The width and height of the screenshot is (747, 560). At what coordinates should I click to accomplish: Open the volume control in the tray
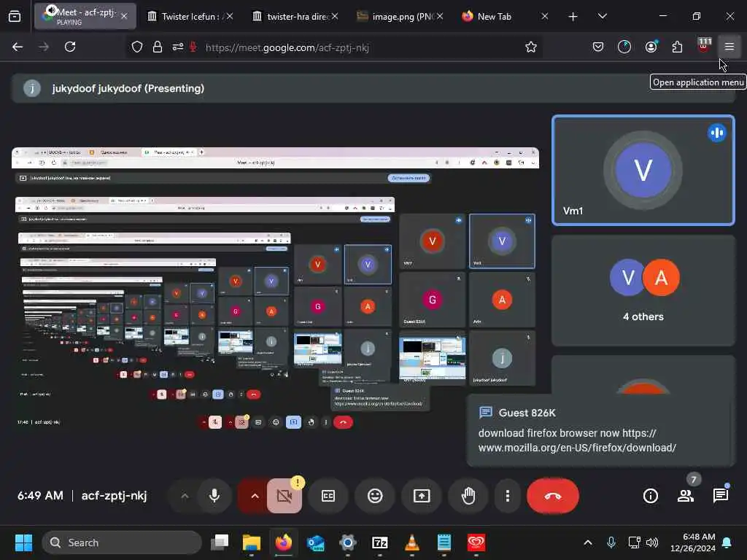(x=652, y=542)
